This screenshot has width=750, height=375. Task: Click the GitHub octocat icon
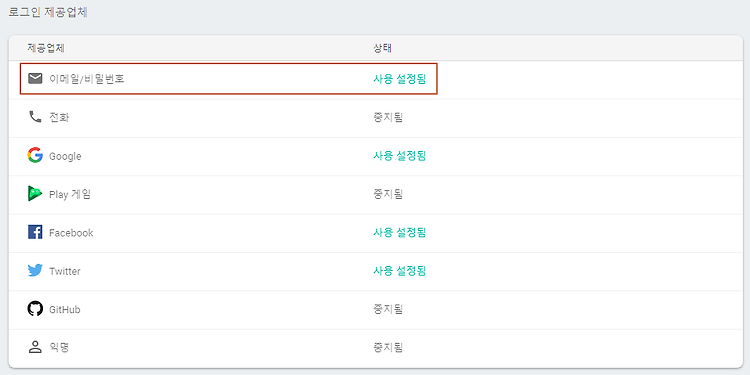tap(35, 309)
